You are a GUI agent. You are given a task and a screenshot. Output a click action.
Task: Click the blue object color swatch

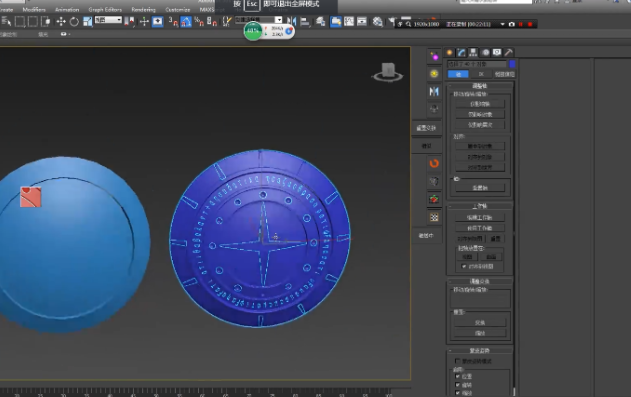pos(512,64)
